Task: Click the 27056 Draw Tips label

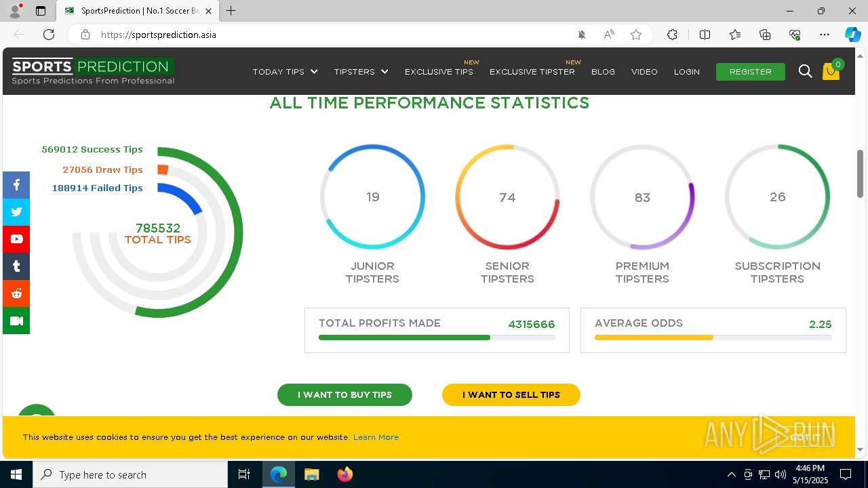Action: click(102, 170)
